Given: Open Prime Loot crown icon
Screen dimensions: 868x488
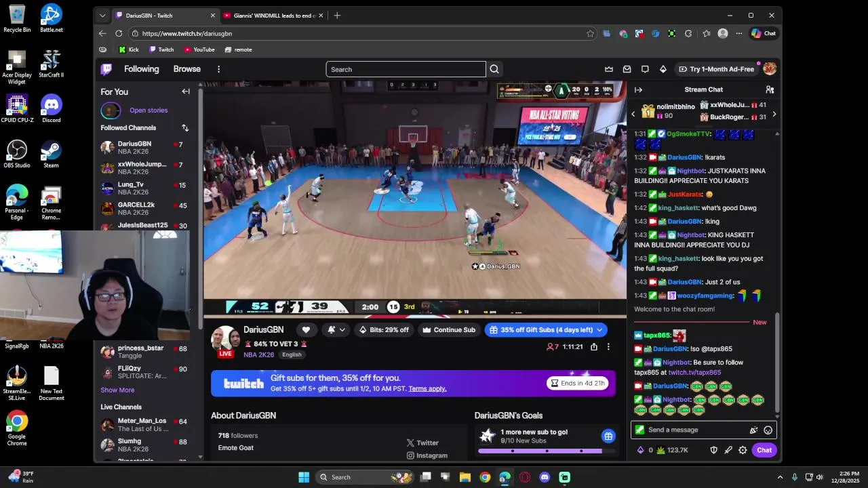Looking at the screenshot, I should [609, 69].
